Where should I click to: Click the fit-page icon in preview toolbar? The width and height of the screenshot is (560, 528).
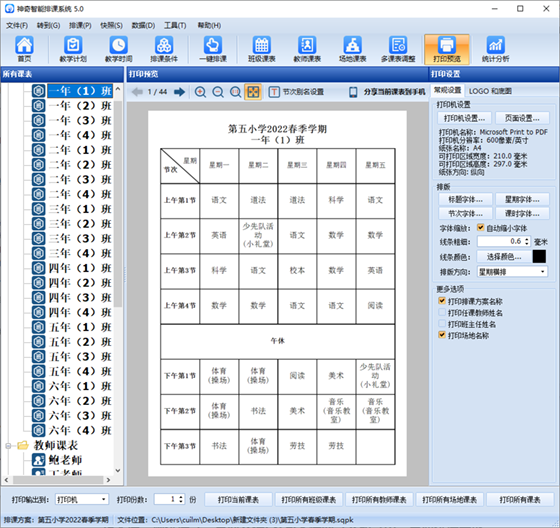click(x=253, y=92)
